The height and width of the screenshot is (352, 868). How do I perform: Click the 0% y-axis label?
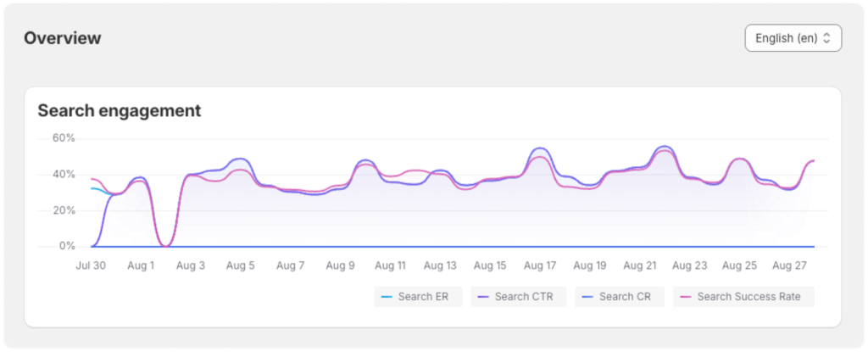[66, 246]
